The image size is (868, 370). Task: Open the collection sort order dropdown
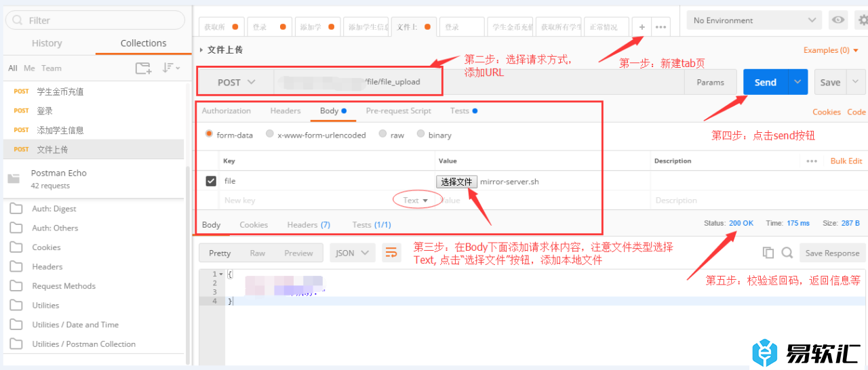coord(171,68)
